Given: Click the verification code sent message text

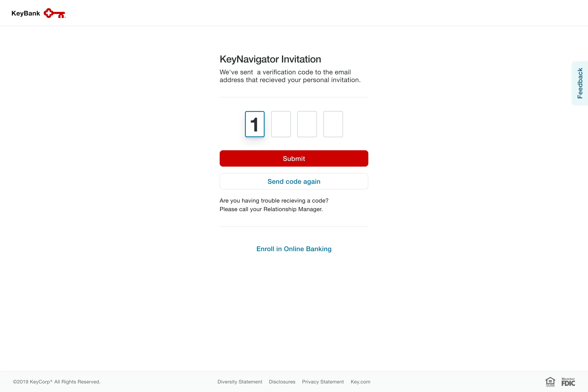Looking at the screenshot, I should click(290, 76).
